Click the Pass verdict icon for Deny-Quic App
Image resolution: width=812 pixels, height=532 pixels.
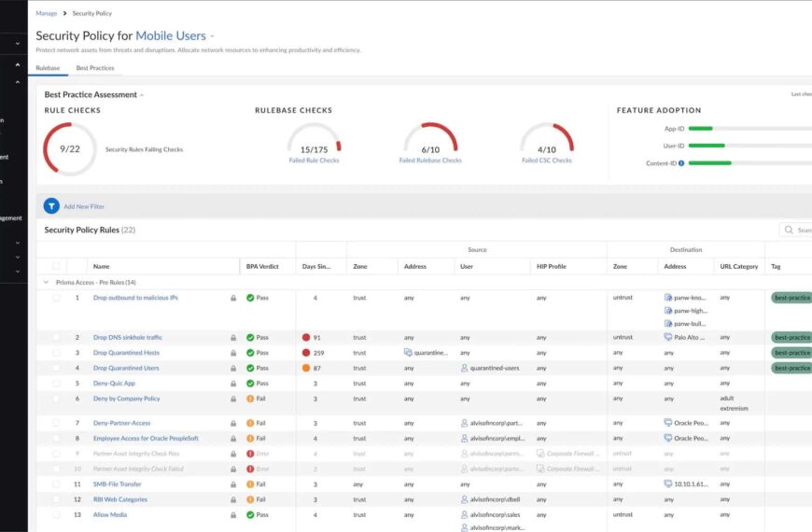[x=250, y=384]
